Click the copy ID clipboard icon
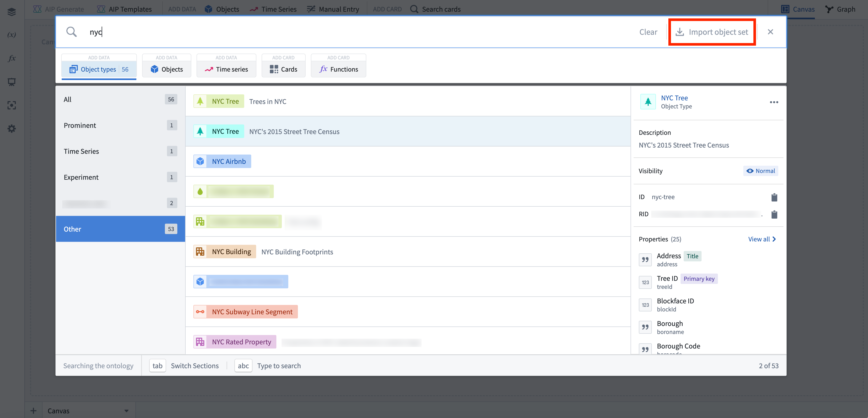The width and height of the screenshot is (868, 418). coord(774,197)
